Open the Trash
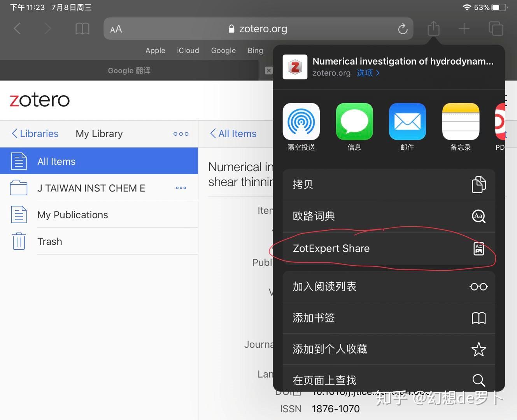The width and height of the screenshot is (517, 420). (99, 241)
